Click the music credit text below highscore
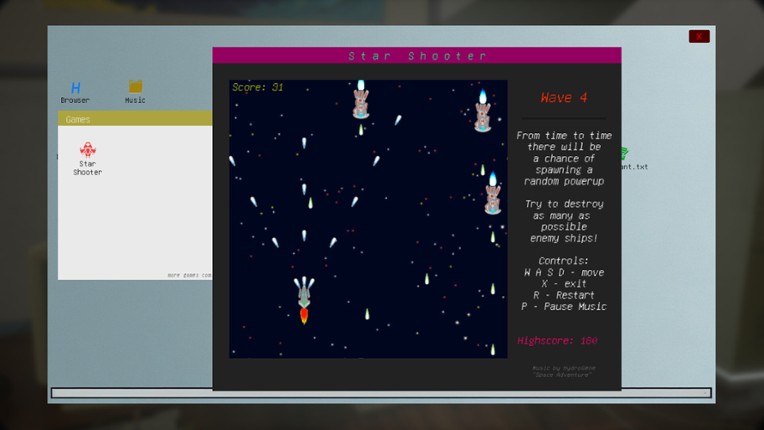The width and height of the screenshot is (764, 430). click(563, 371)
